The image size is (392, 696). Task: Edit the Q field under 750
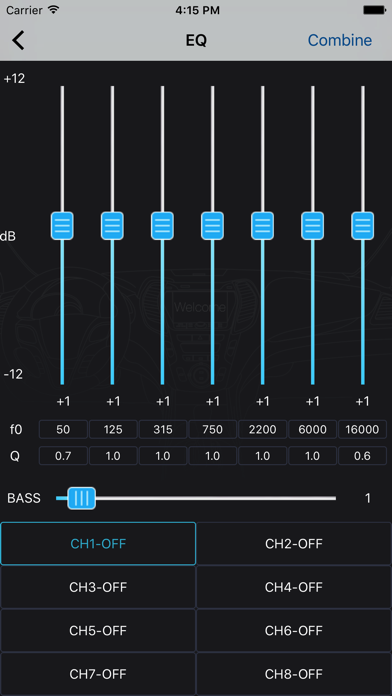(x=213, y=456)
